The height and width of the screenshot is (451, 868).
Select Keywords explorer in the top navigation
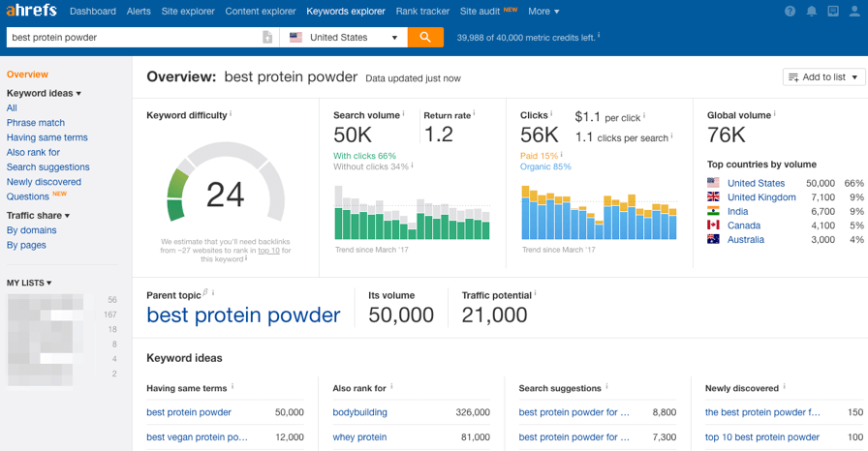tap(346, 11)
